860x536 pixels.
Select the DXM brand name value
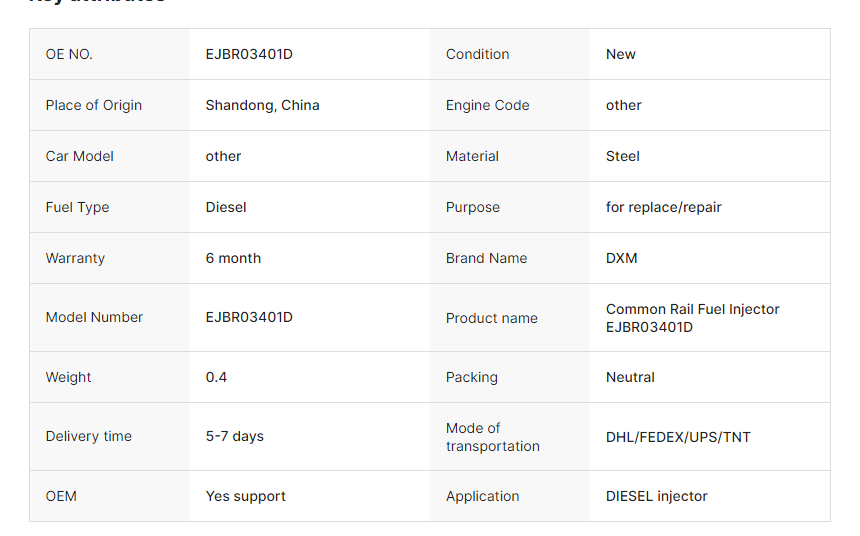tap(621, 258)
